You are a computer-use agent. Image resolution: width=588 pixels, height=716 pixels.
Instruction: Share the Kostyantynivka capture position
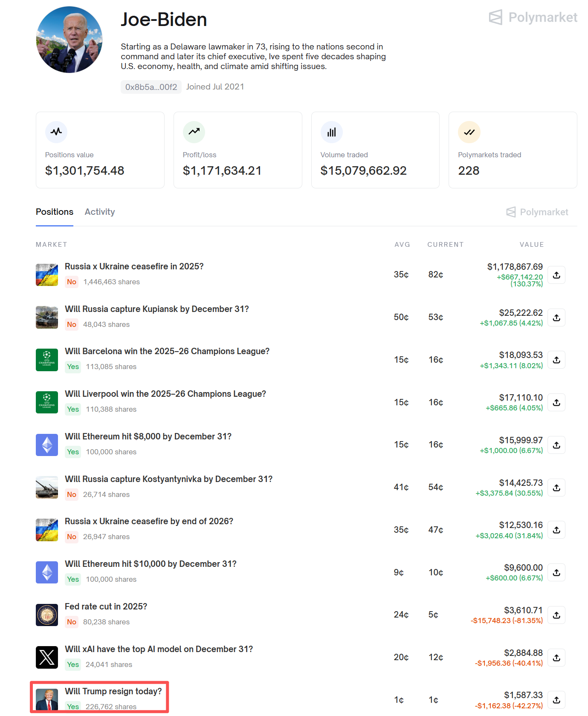click(556, 488)
